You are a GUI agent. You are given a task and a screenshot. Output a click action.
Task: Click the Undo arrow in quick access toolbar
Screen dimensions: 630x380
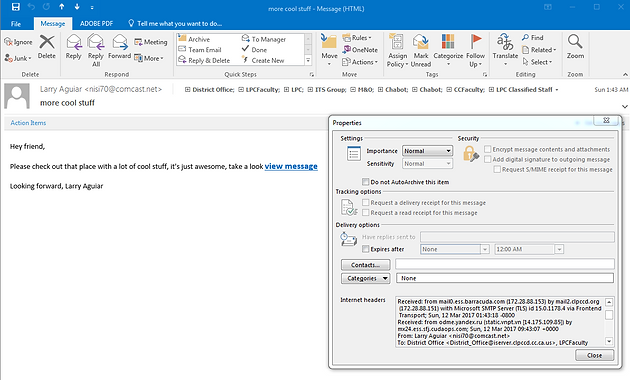click(x=31, y=7)
